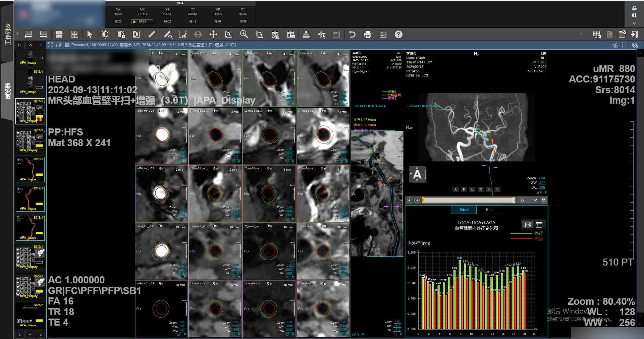Toggle the invert grayscale tool

click(136, 35)
